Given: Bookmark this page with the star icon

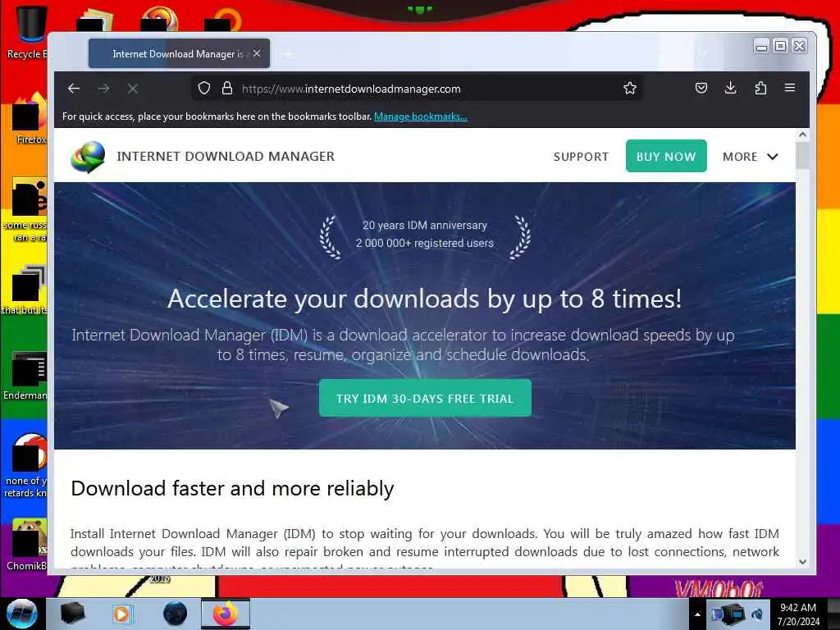Looking at the screenshot, I should (x=630, y=89).
